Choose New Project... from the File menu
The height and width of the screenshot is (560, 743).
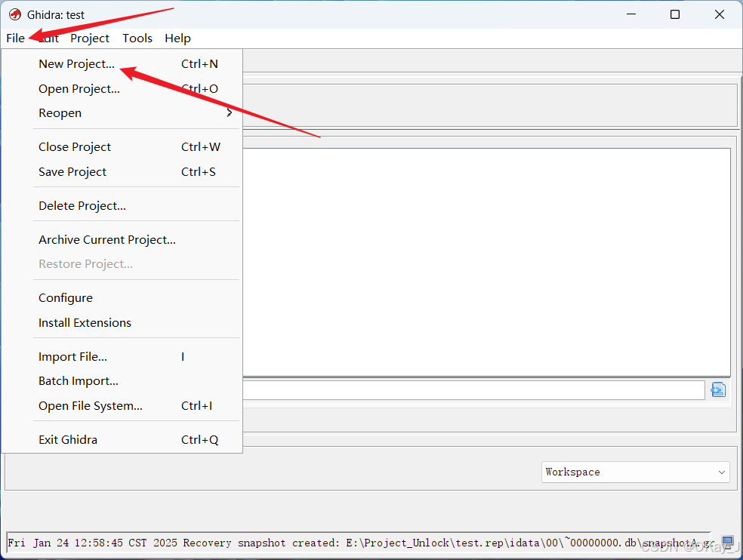coord(122,64)
